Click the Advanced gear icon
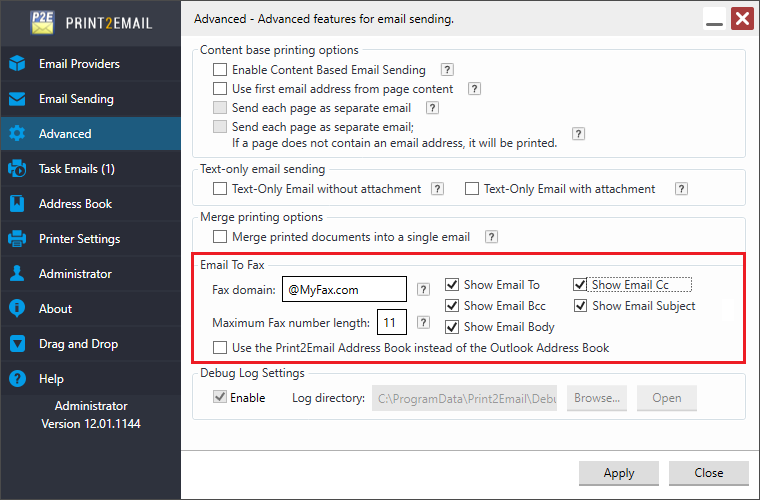The image size is (760, 500). click(17, 134)
